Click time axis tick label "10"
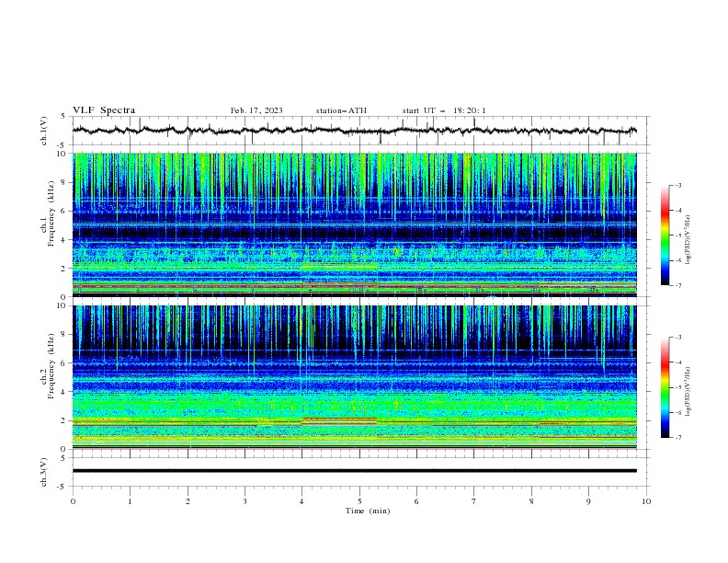 (646, 501)
